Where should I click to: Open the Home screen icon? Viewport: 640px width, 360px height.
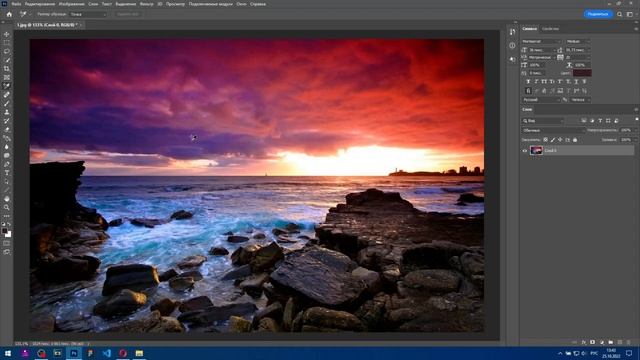click(x=9, y=14)
